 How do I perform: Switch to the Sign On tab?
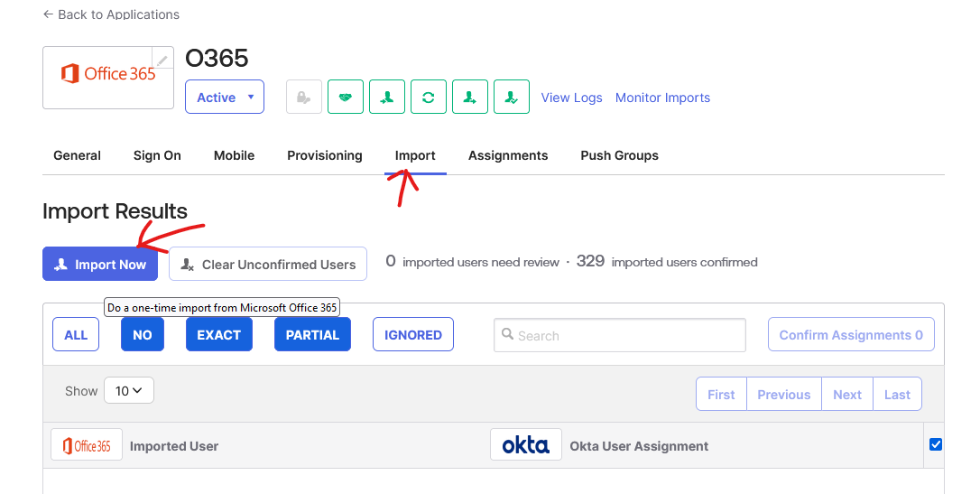157,155
